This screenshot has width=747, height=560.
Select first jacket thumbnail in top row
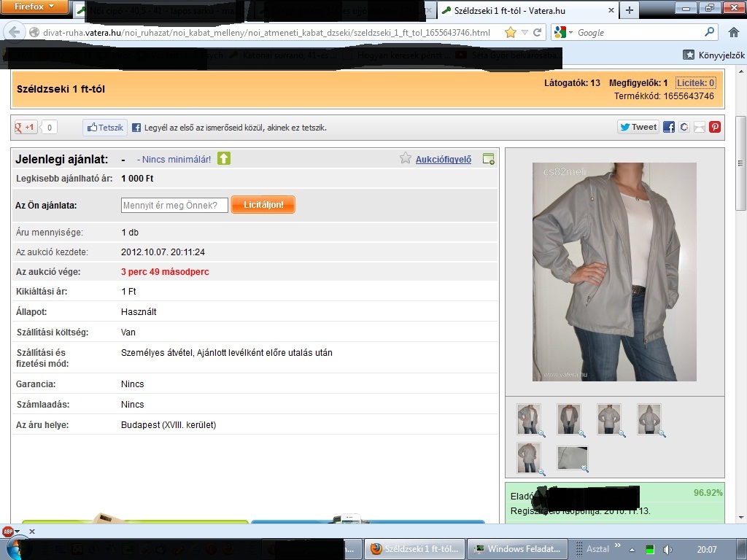pyautogui.click(x=529, y=419)
